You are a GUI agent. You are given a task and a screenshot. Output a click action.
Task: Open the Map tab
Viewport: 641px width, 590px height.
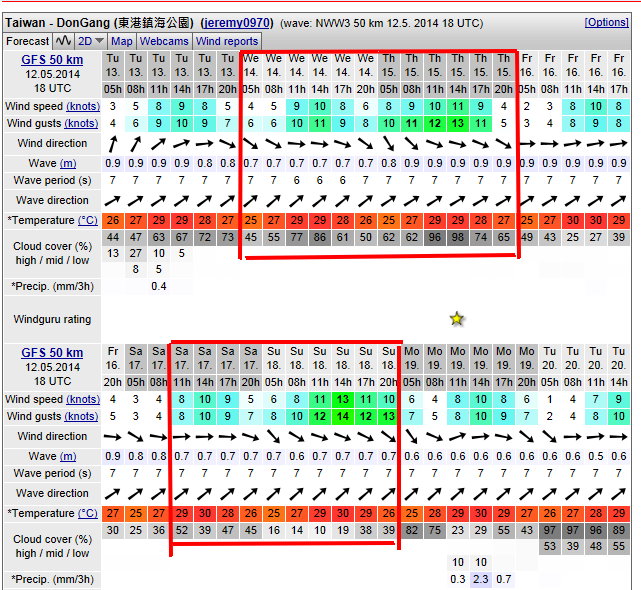(122, 41)
